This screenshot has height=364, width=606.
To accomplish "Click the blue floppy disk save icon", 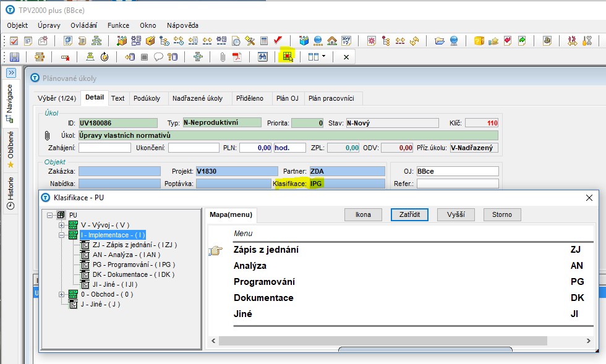I will coord(14,57).
